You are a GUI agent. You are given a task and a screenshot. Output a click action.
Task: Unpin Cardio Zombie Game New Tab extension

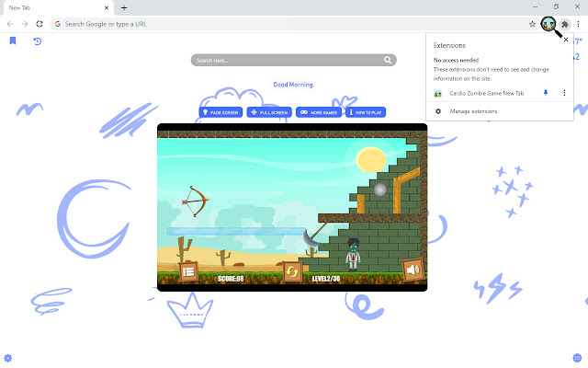[x=546, y=93]
